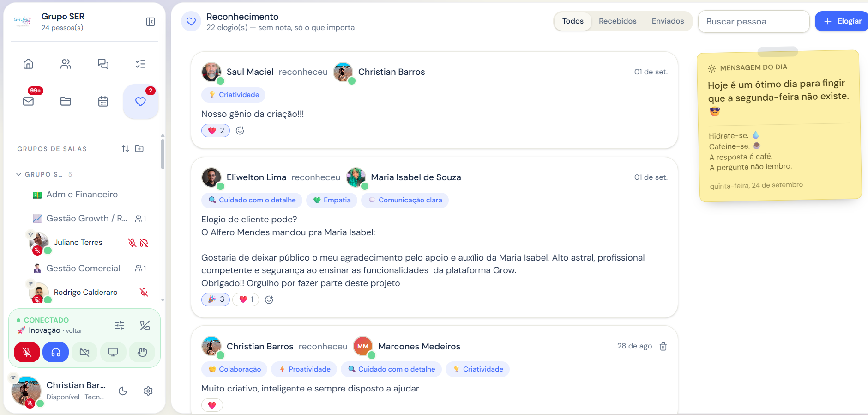Delete the Marcones Medeiros recognition
The width and height of the screenshot is (868, 415).
click(663, 346)
